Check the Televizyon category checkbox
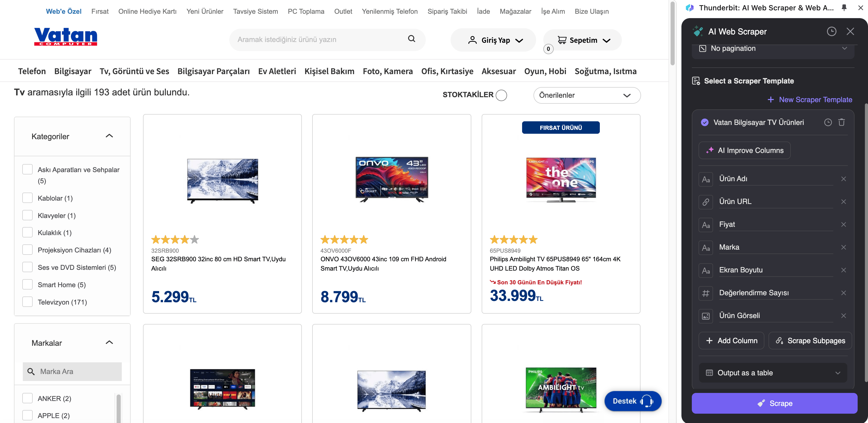Screen dimensions: 868x423 pos(27,302)
